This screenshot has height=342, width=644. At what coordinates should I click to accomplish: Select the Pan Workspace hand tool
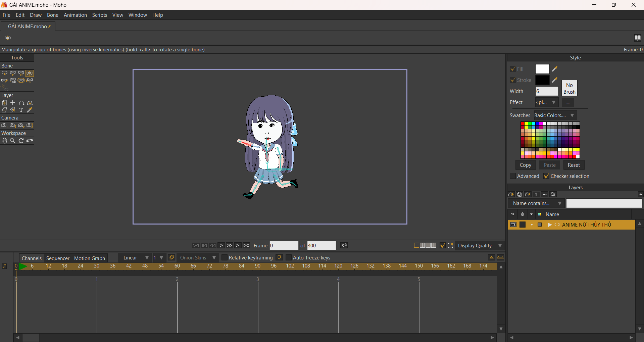click(4, 141)
